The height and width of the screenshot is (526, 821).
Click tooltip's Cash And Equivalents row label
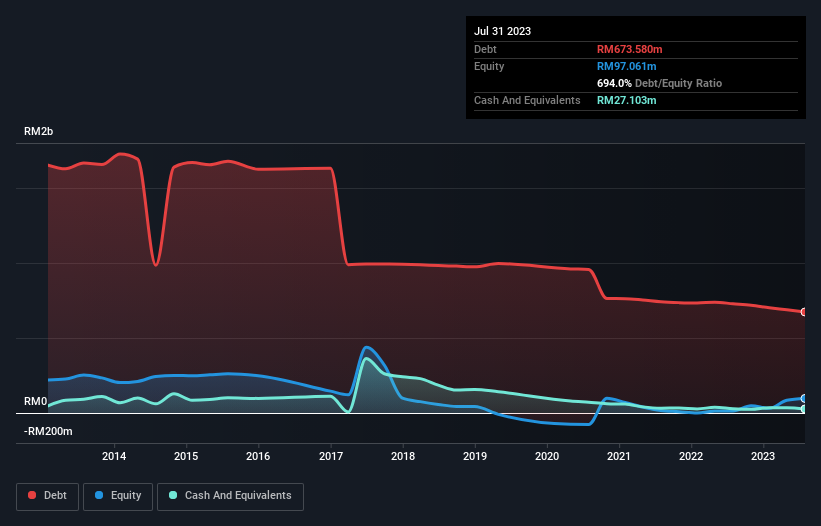527,100
